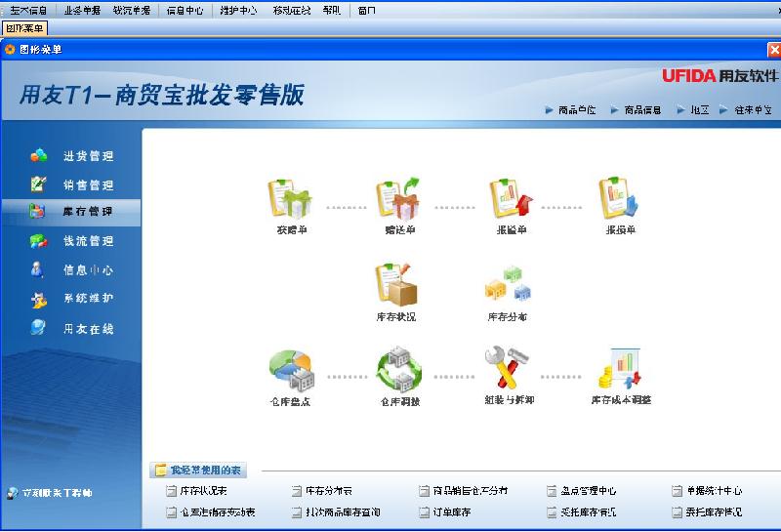The width and height of the screenshot is (781, 532).
Task: Open the 维护中心 menu
Action: tap(238, 10)
